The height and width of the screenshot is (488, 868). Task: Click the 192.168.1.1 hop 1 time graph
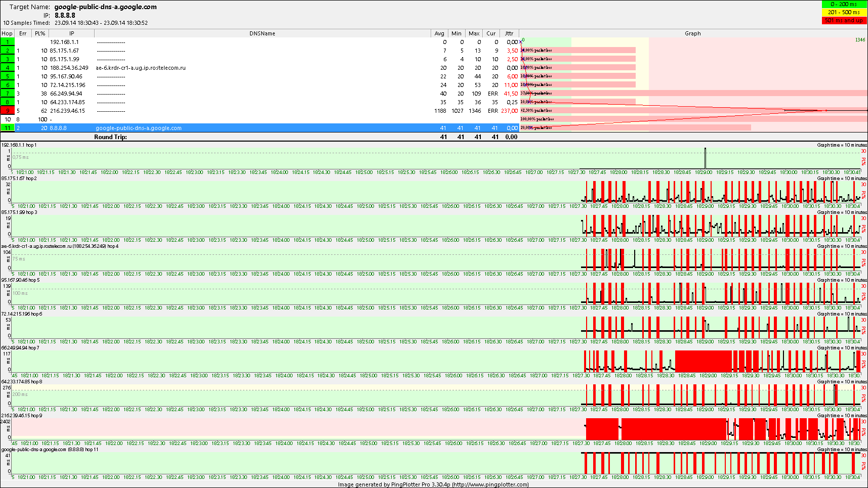[x=435, y=158]
